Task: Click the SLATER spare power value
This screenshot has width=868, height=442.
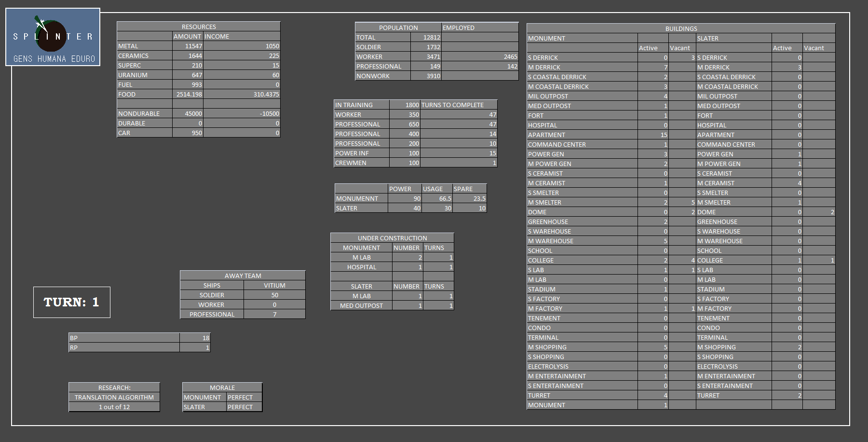Action: 470,208
